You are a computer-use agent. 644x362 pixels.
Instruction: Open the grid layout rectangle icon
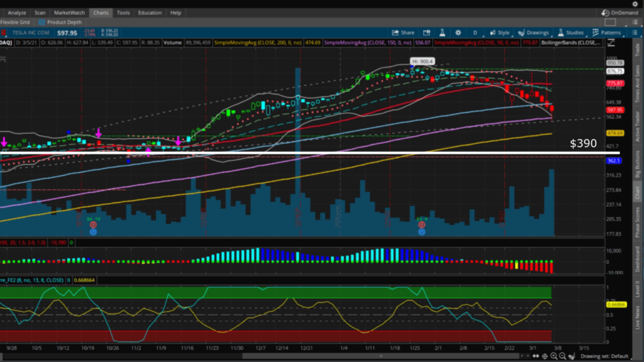pos(610,22)
